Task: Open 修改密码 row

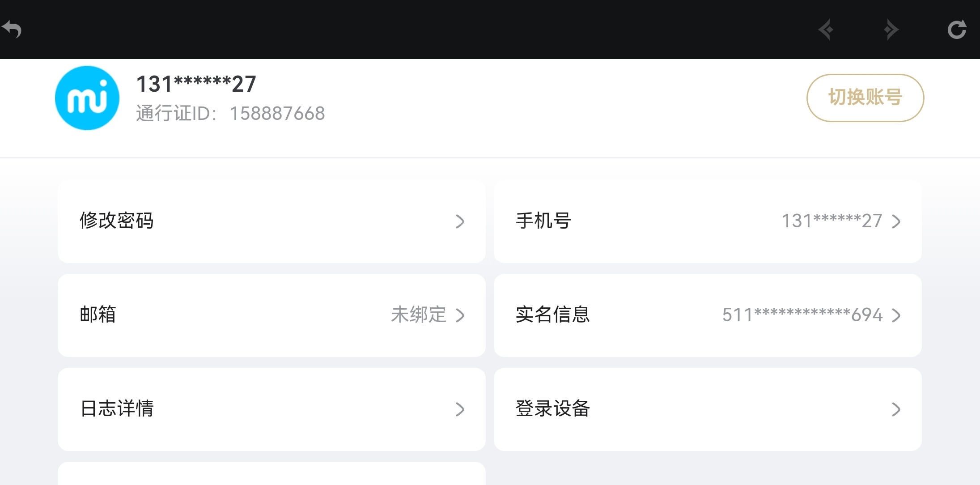Action: pos(272,221)
